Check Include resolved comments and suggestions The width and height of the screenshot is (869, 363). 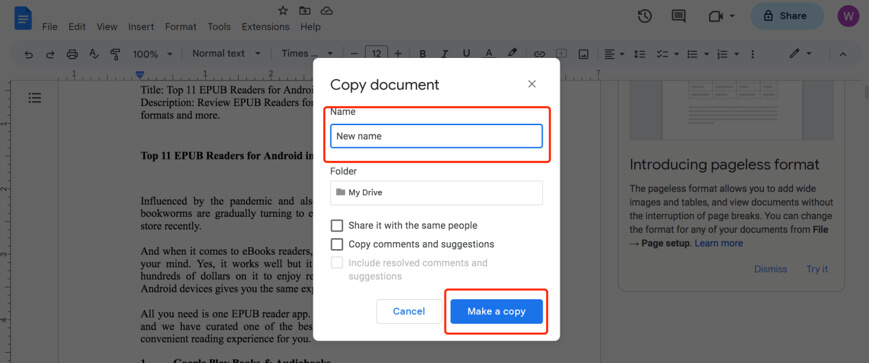click(336, 263)
